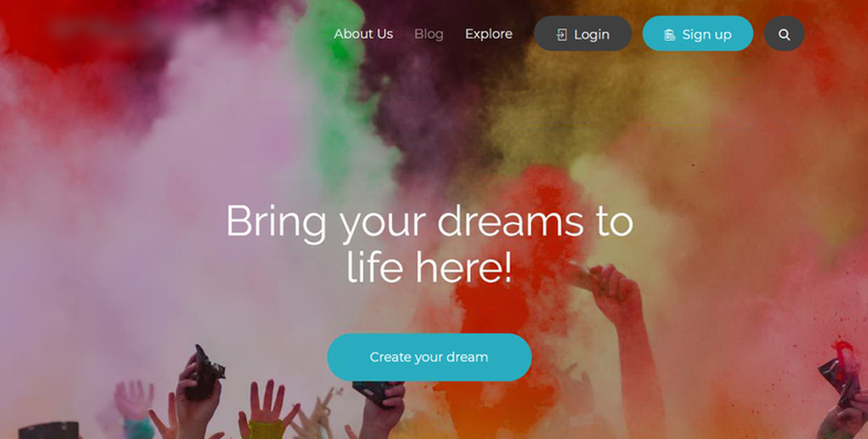
Task: Click the Create your dream button
Action: click(429, 357)
